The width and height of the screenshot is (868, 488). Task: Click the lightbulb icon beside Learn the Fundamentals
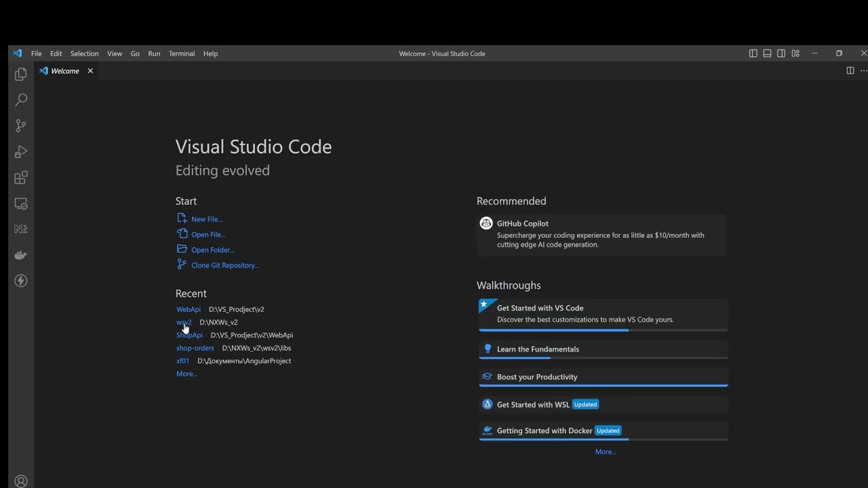click(x=487, y=349)
